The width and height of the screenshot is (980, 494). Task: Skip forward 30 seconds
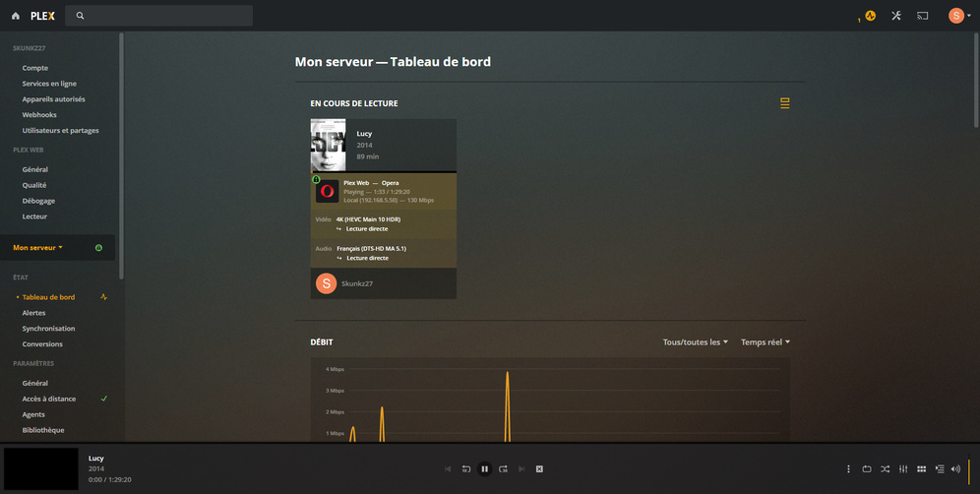pyautogui.click(x=503, y=469)
